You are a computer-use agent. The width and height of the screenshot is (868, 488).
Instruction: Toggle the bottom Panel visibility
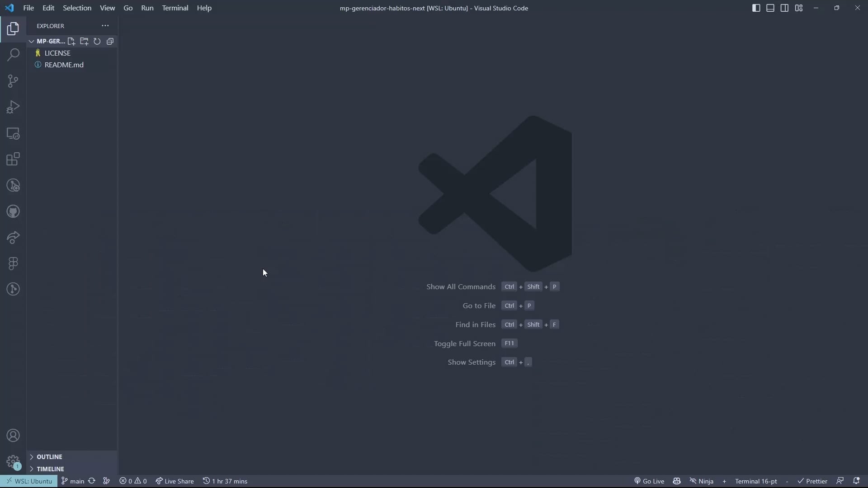tap(770, 8)
